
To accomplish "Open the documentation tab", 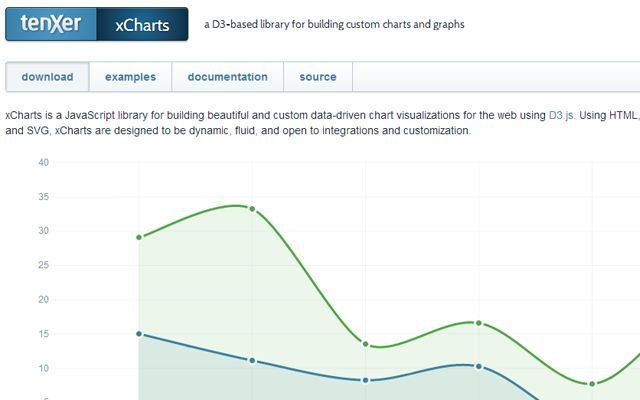I will [227, 77].
